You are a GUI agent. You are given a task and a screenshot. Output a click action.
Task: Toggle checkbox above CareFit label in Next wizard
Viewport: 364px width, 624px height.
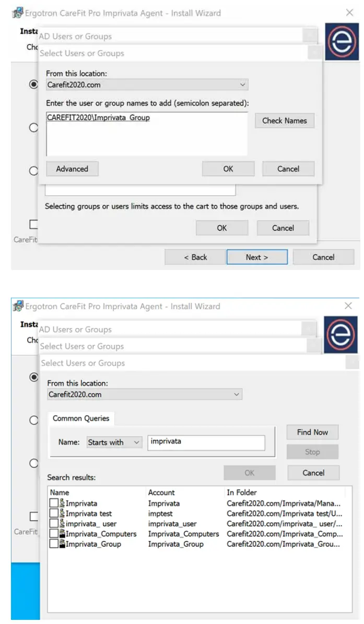34,225
